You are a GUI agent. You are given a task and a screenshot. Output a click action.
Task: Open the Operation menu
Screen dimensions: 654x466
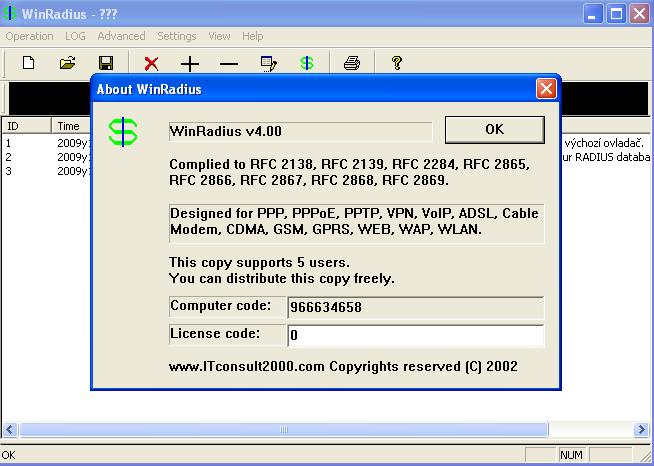click(x=29, y=36)
